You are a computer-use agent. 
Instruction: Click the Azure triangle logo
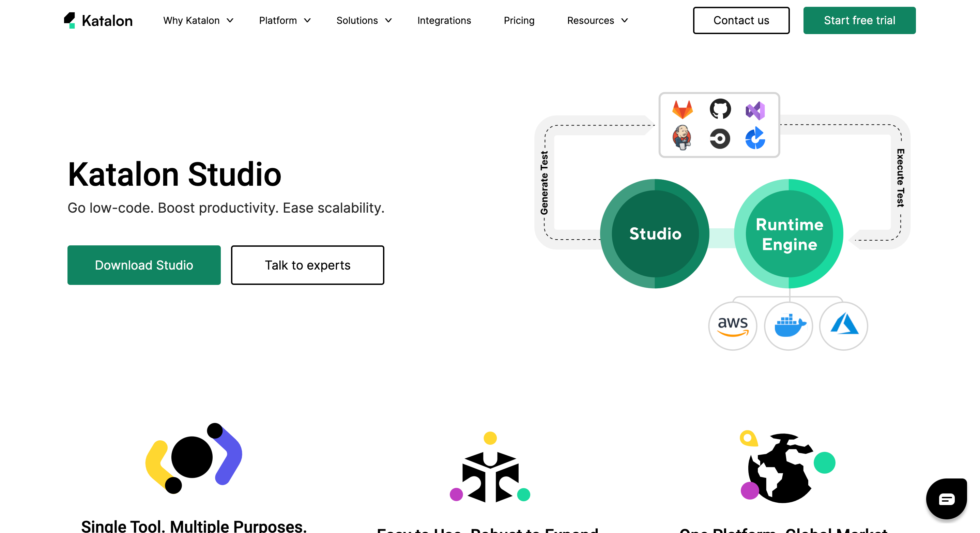coord(844,324)
